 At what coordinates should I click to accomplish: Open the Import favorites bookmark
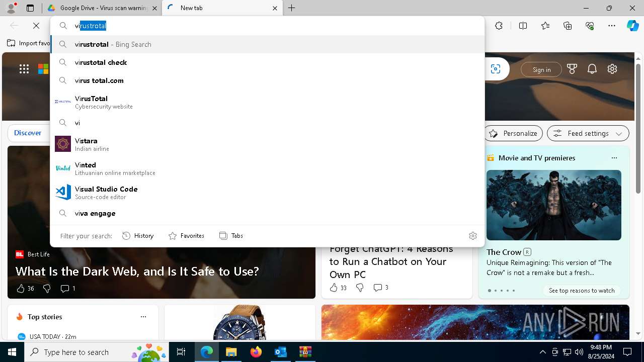[28, 43]
